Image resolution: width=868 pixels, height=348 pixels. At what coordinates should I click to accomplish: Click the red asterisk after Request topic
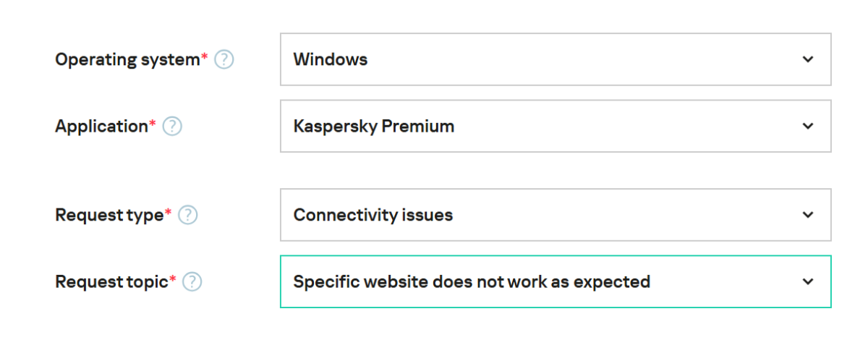(x=173, y=279)
